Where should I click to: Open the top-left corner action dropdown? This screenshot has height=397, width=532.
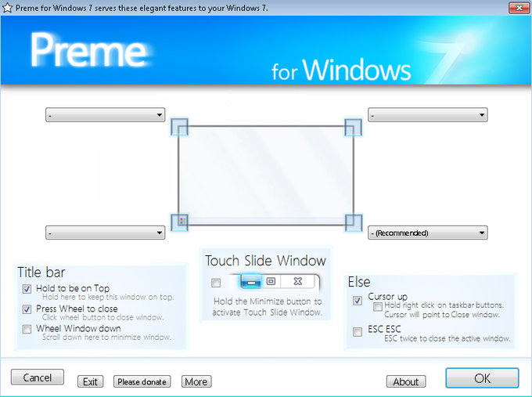[105, 115]
